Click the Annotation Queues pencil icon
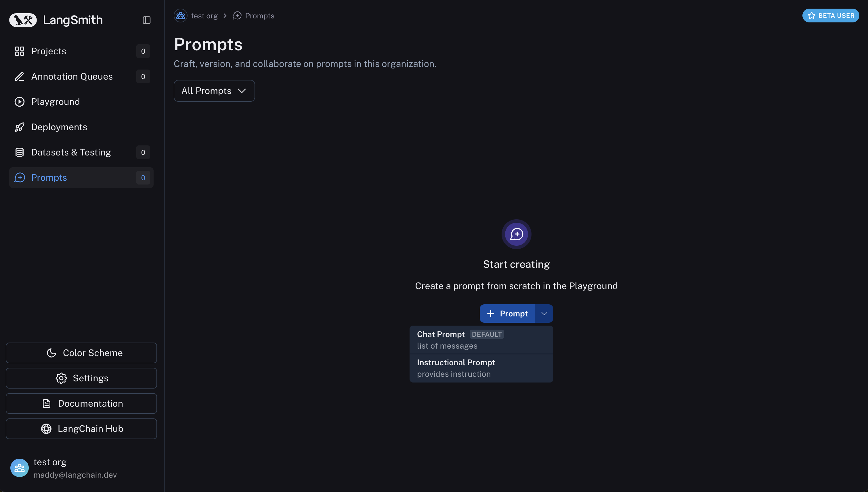Image resolution: width=868 pixels, height=492 pixels. click(20, 76)
